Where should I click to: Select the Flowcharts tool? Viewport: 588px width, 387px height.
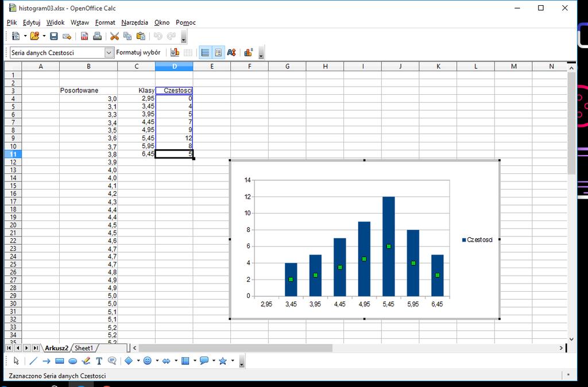(185, 361)
